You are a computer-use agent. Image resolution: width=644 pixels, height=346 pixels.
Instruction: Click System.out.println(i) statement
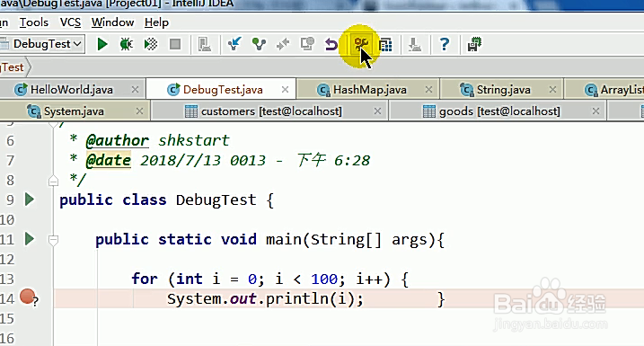265,298
